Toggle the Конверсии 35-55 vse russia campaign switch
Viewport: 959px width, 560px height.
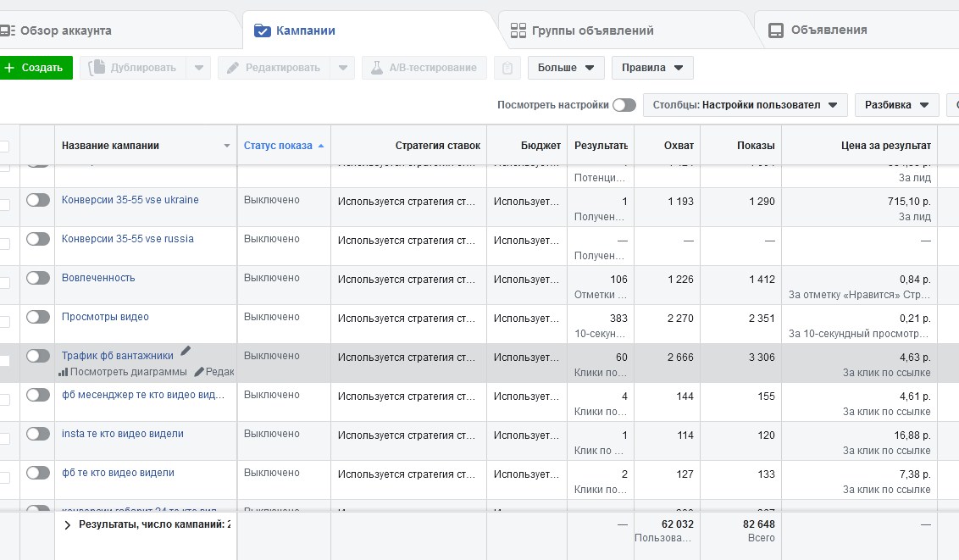pos(38,239)
